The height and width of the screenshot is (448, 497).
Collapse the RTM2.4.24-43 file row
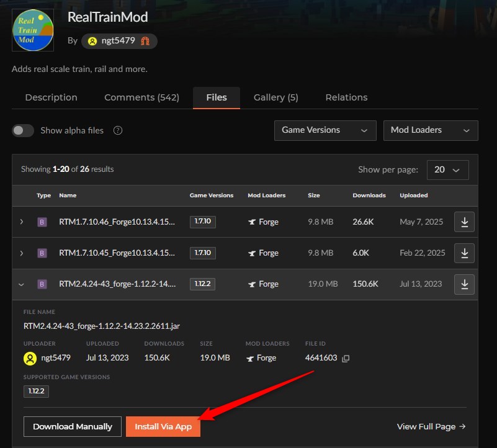click(21, 284)
